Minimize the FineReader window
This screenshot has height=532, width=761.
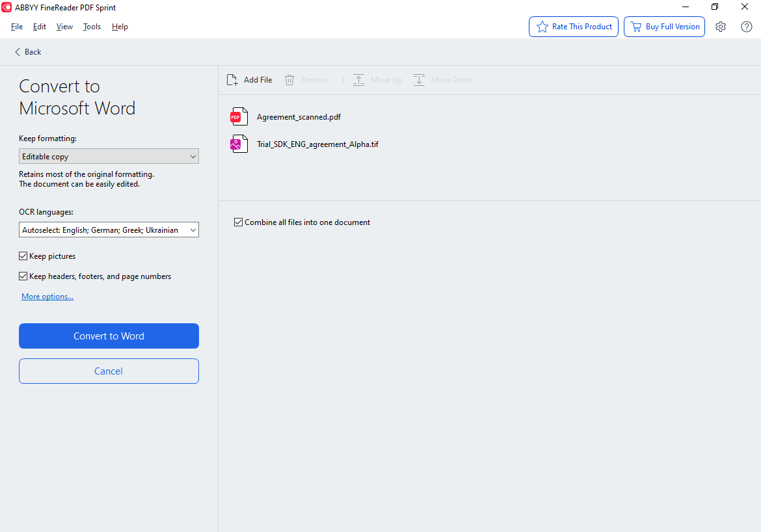[x=686, y=7]
